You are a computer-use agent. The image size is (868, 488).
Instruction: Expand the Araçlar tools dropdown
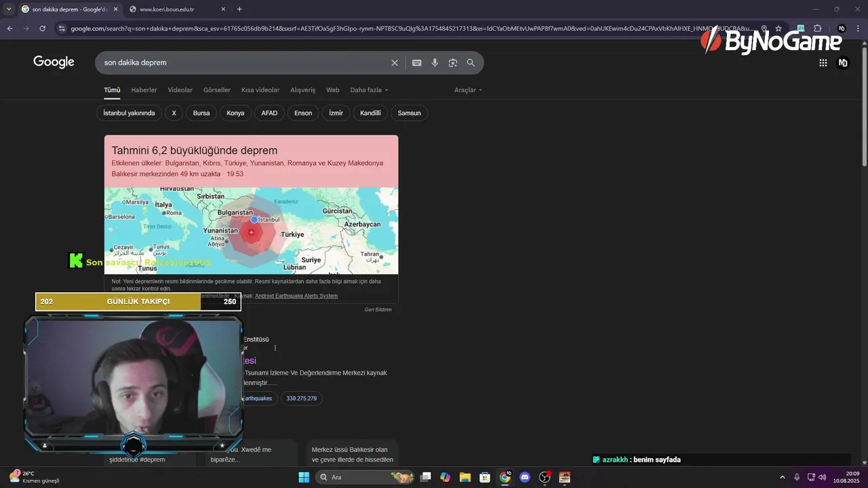pyautogui.click(x=468, y=90)
